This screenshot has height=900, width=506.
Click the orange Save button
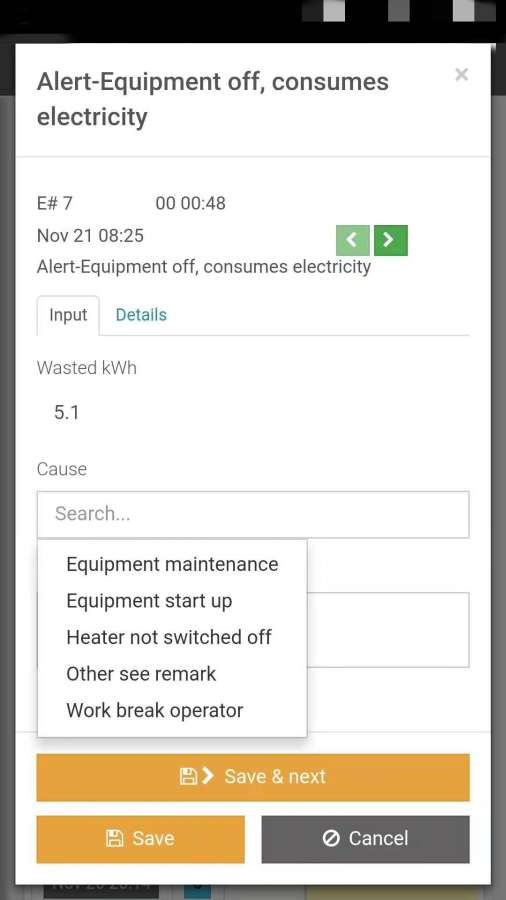pyautogui.click(x=141, y=839)
